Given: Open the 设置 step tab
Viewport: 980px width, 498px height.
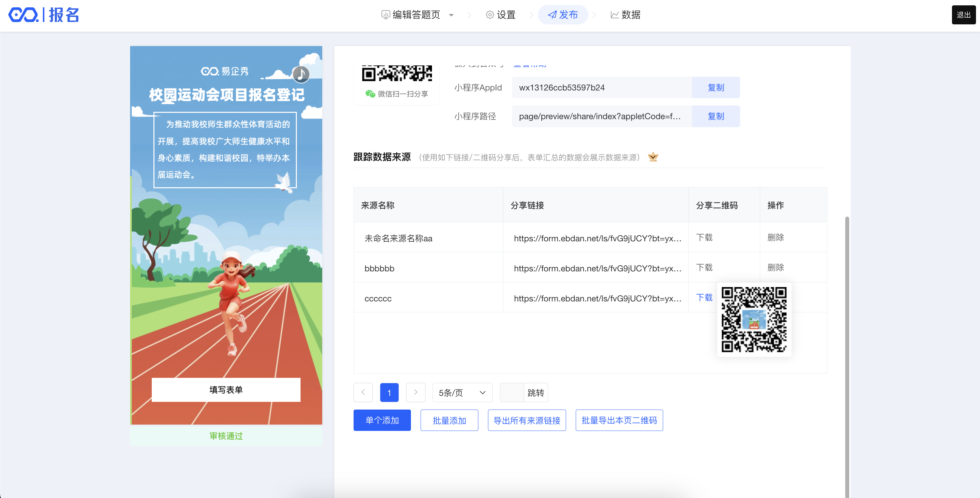Looking at the screenshot, I should (x=500, y=15).
